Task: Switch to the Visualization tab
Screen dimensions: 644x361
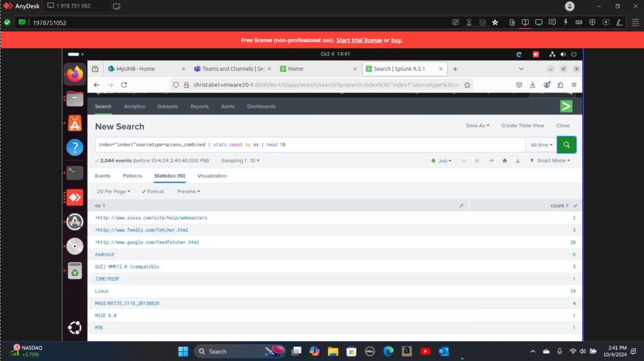Action: (212, 176)
